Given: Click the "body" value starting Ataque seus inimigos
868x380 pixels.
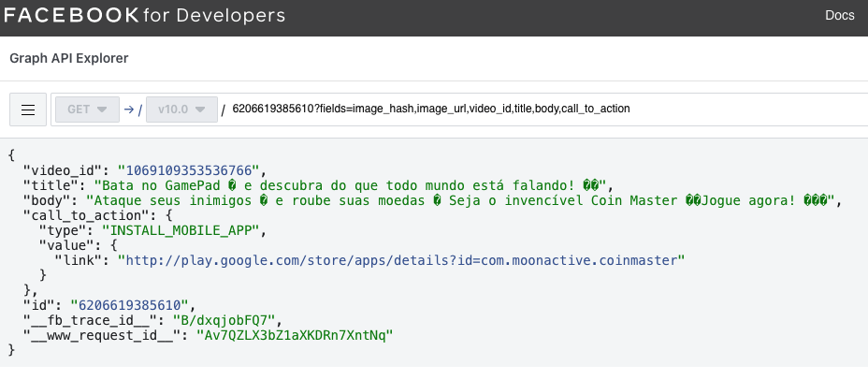Looking at the screenshot, I should click(460, 200).
